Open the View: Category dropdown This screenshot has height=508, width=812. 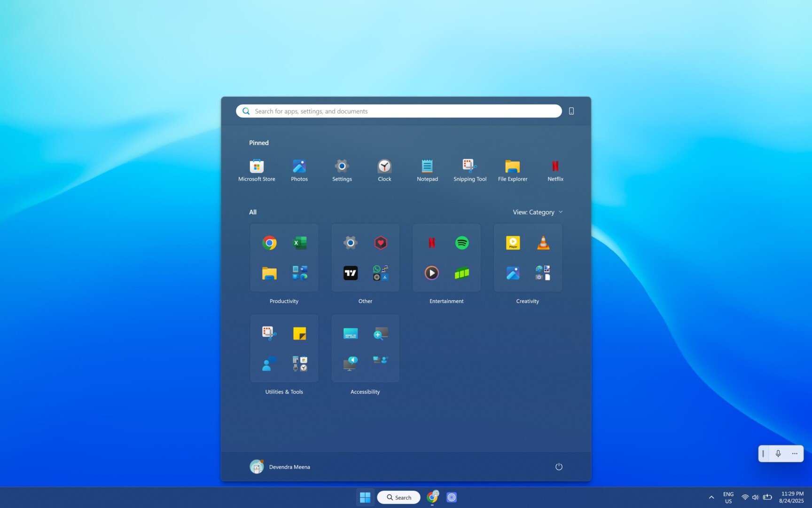click(538, 212)
